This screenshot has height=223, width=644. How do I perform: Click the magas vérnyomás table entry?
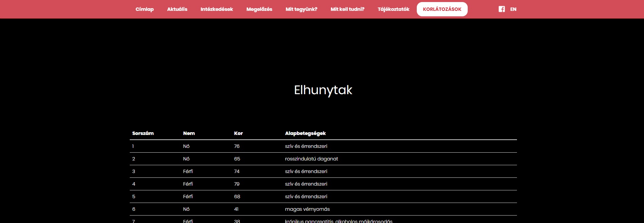click(x=307, y=209)
